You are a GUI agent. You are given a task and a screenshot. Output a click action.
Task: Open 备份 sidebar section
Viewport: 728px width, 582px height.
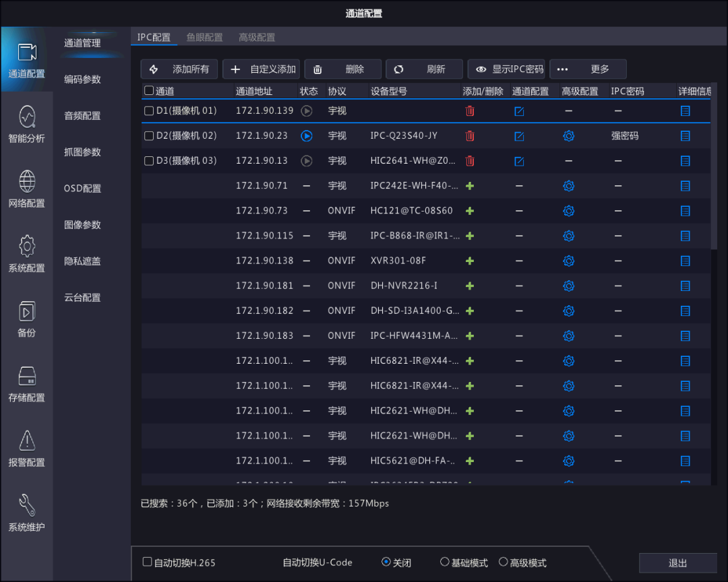coord(26,319)
